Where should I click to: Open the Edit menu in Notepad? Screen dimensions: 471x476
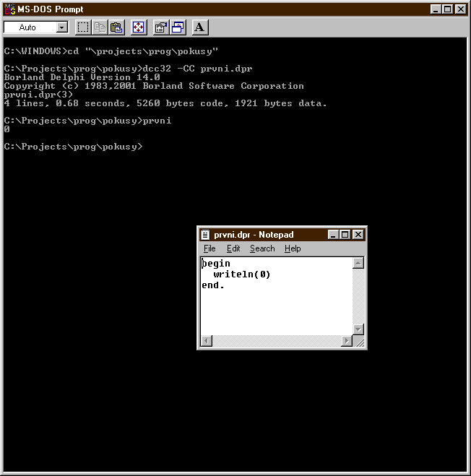(233, 248)
